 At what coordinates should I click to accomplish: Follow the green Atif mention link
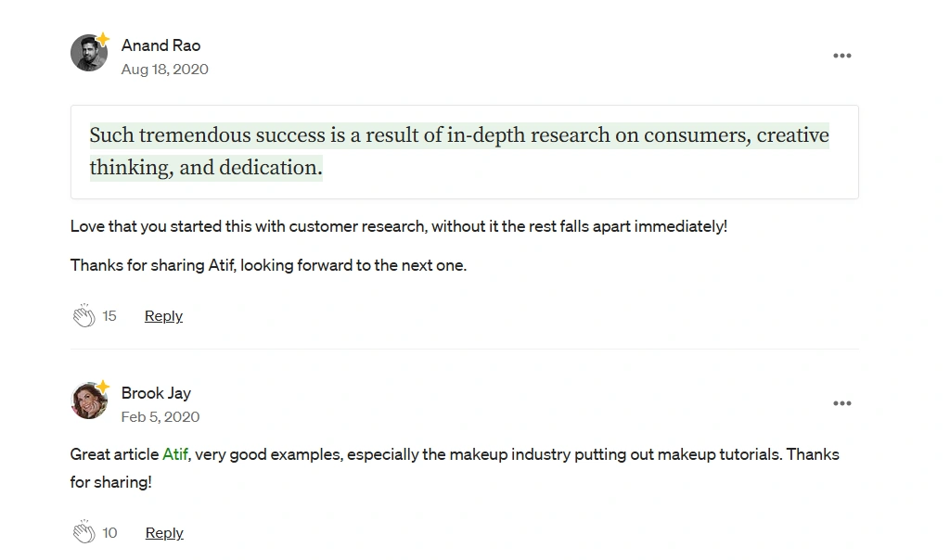point(175,454)
